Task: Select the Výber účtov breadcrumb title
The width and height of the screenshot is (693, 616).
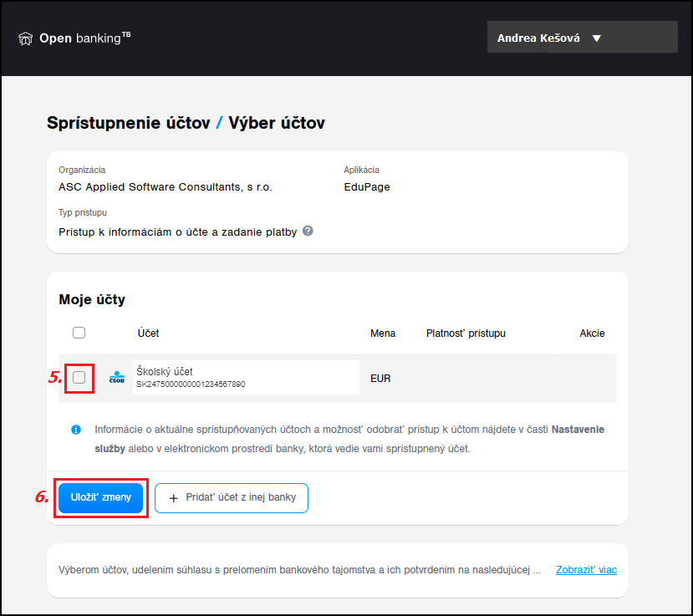Action: click(277, 123)
